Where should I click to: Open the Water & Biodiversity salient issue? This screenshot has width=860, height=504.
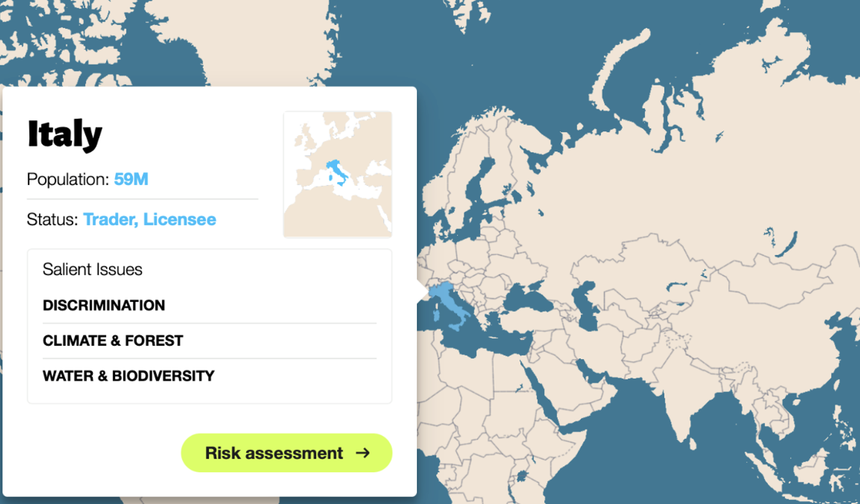pyautogui.click(x=128, y=376)
